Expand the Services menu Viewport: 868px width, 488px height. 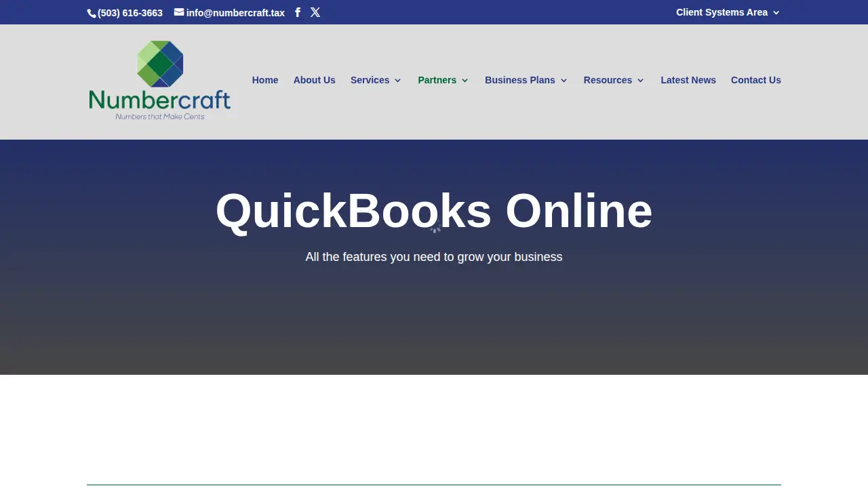point(376,80)
